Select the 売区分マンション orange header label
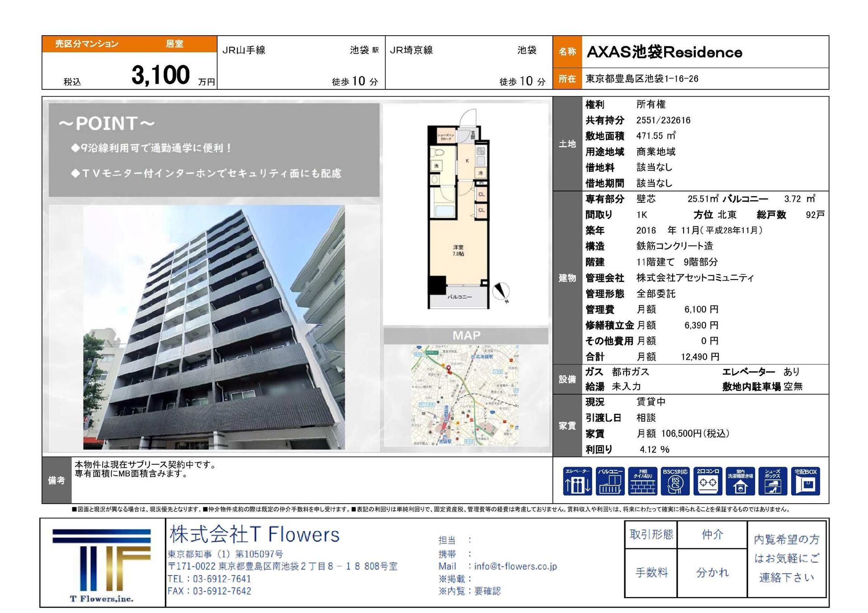Viewport: 868px width, 613px height. pyautogui.click(x=87, y=44)
